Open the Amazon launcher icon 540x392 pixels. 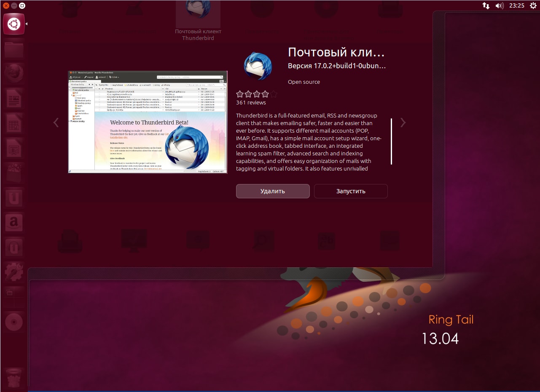(x=13, y=223)
